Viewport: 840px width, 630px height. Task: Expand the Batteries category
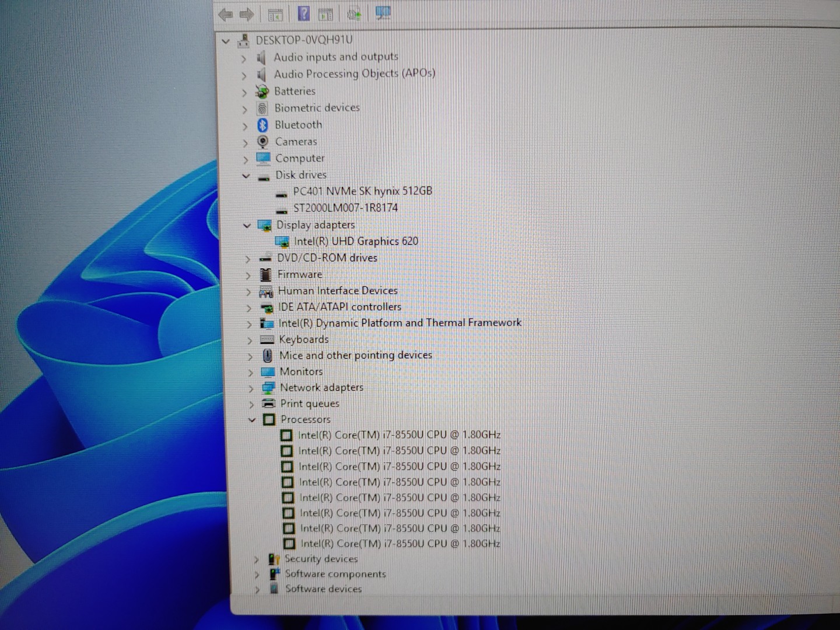244,92
